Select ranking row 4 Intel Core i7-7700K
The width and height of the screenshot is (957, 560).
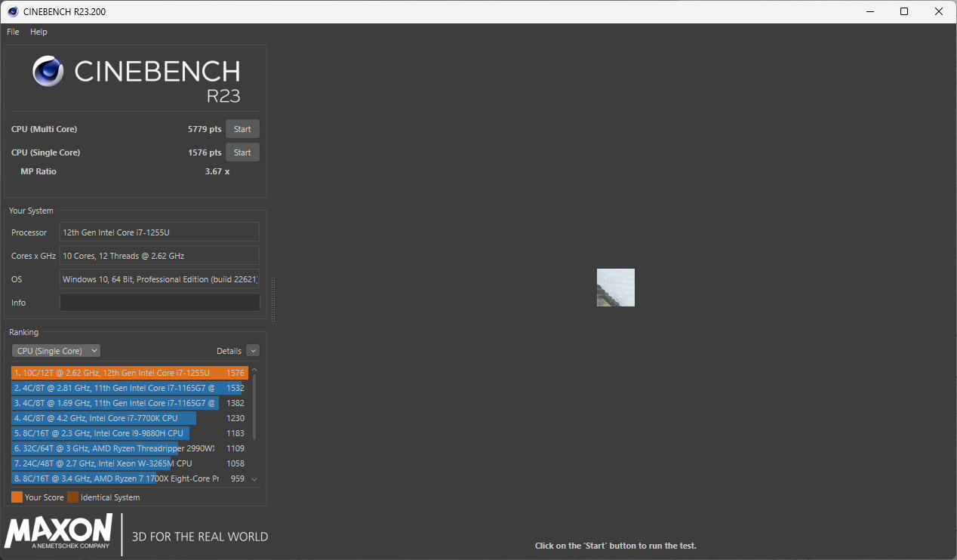[x=129, y=418]
